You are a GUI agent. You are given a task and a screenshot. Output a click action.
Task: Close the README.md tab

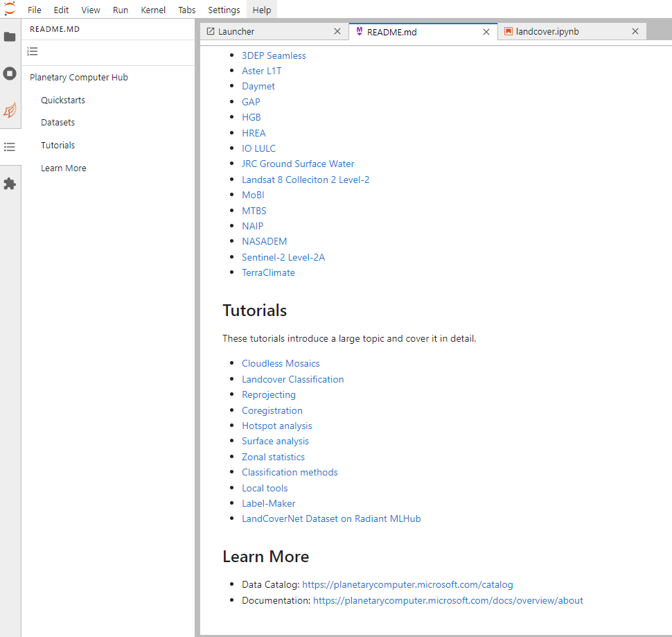pos(486,32)
